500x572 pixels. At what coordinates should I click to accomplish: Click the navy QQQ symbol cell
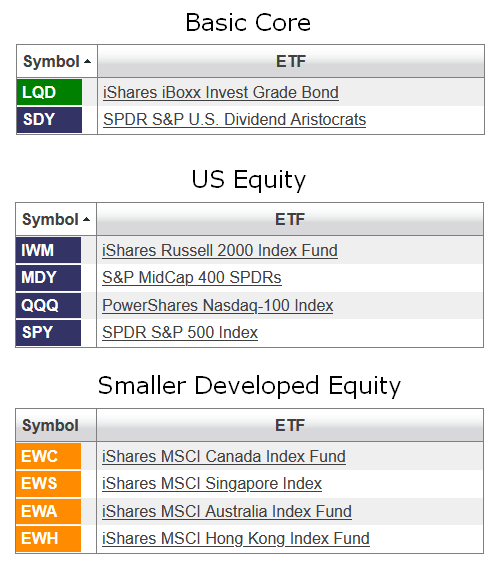[x=48, y=305]
